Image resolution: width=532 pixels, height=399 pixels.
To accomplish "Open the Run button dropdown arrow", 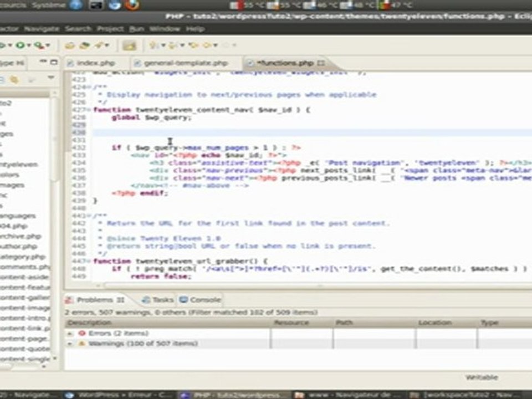I will tap(29, 45).
